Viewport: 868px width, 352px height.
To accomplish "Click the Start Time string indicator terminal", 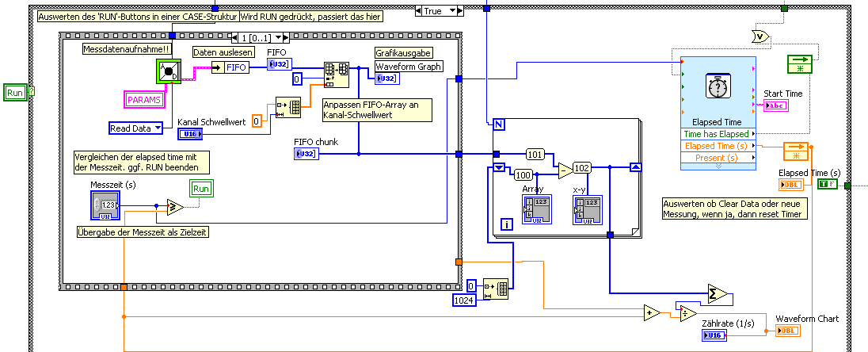I will pos(775,106).
